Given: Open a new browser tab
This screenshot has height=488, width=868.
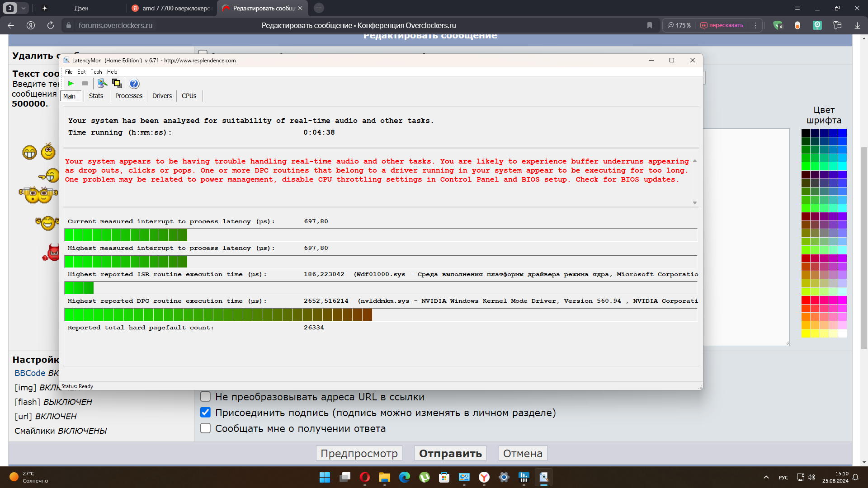Looking at the screenshot, I should click(319, 8).
